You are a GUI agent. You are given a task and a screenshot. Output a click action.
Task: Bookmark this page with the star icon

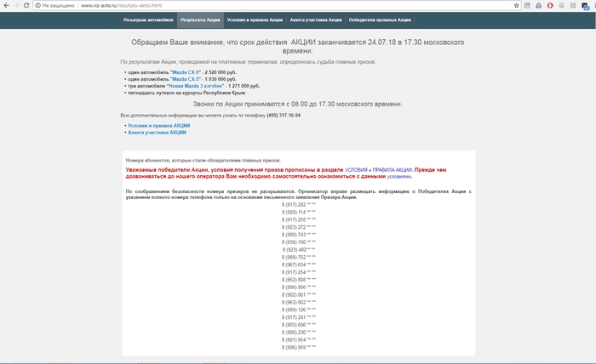517,5
